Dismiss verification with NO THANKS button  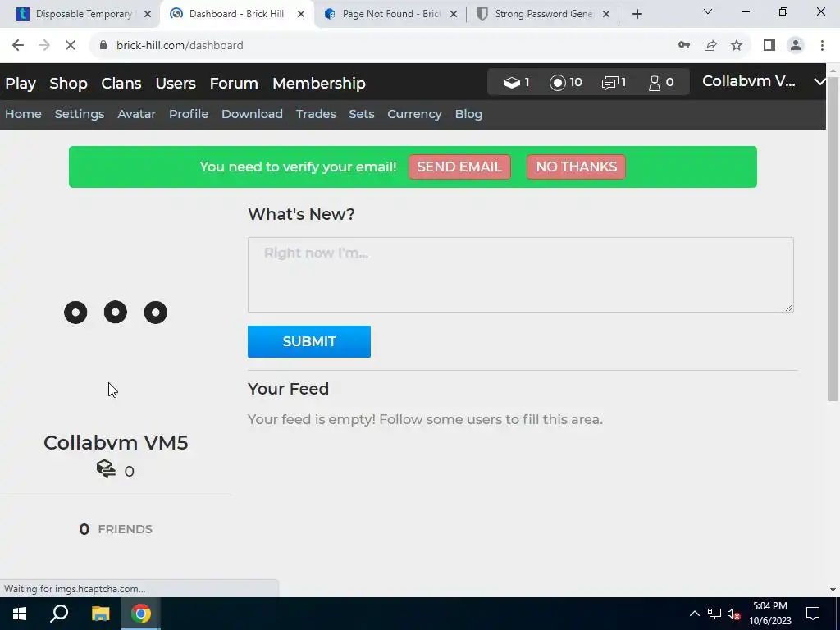[x=576, y=167]
